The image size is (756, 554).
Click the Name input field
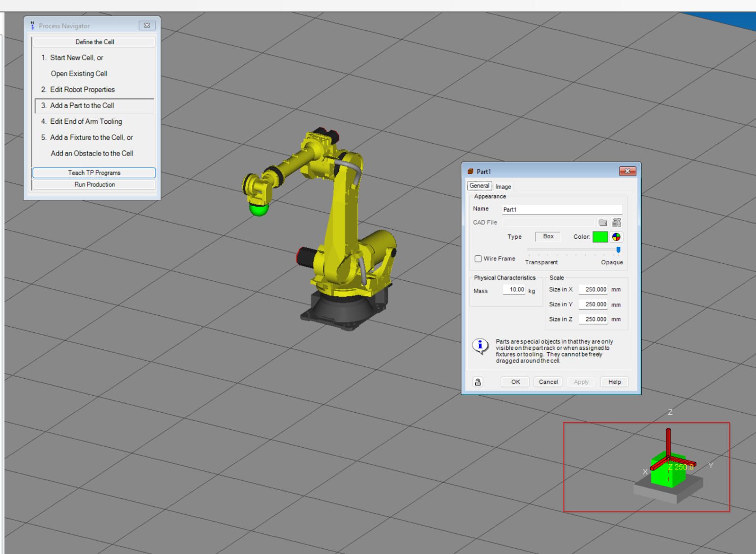coord(562,209)
